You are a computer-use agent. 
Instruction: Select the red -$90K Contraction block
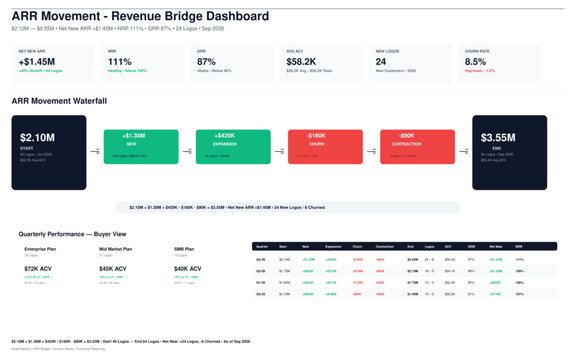[x=418, y=147]
